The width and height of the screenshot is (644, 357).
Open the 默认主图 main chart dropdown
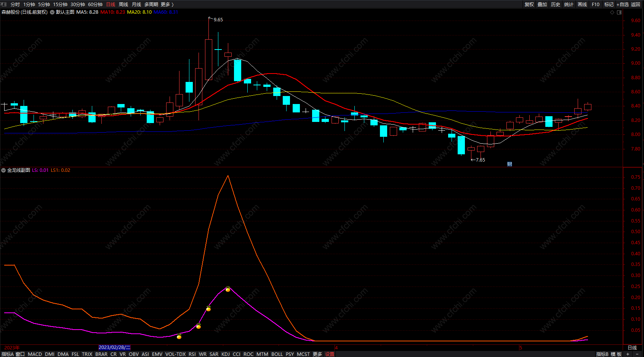click(x=52, y=12)
